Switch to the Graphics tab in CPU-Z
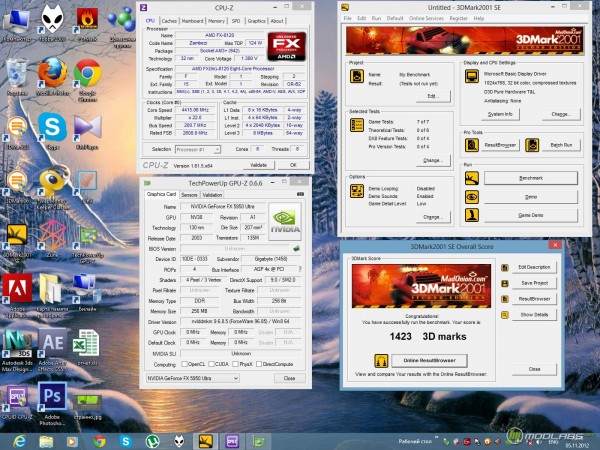The height and width of the screenshot is (450, 600). tap(256, 21)
